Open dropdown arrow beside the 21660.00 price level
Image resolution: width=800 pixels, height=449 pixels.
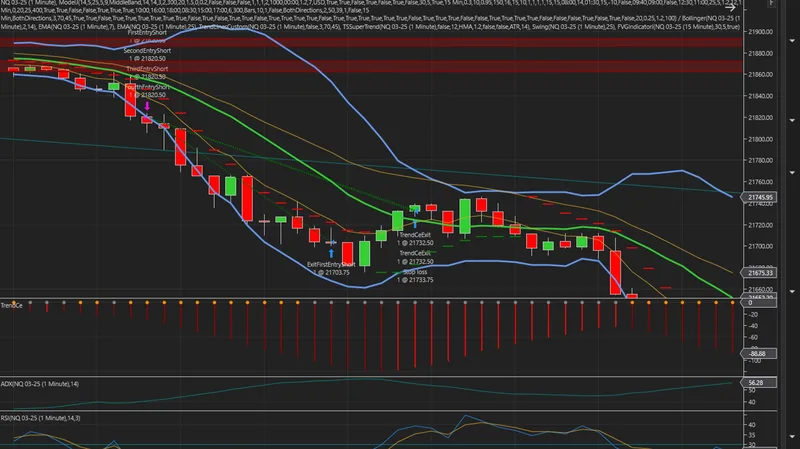coord(792,291)
